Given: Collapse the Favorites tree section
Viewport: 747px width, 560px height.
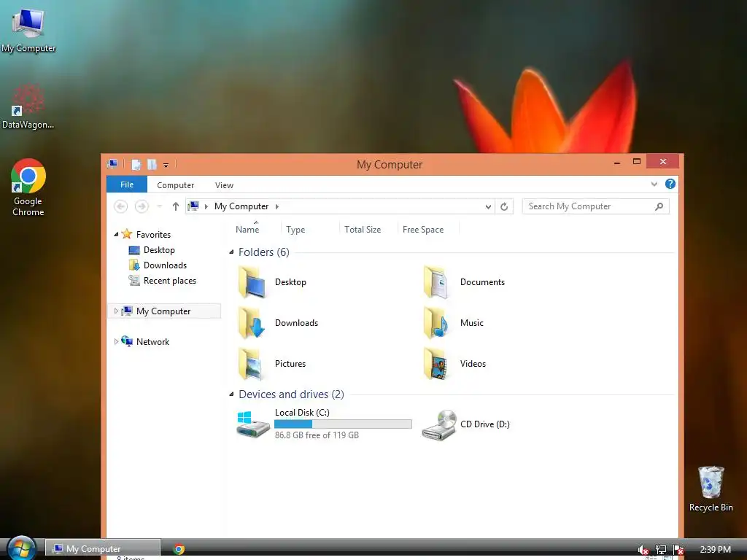Looking at the screenshot, I should (x=116, y=234).
